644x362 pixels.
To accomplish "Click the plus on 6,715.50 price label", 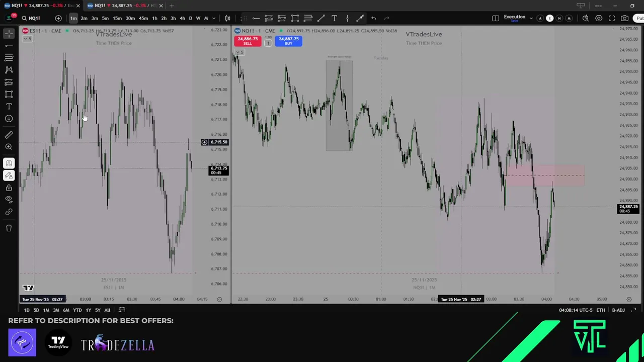I will click(204, 142).
